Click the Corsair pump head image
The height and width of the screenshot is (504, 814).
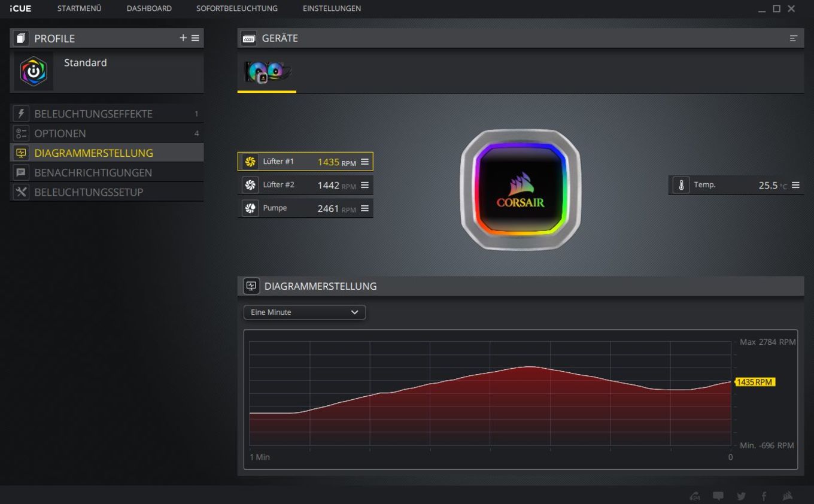coord(520,190)
